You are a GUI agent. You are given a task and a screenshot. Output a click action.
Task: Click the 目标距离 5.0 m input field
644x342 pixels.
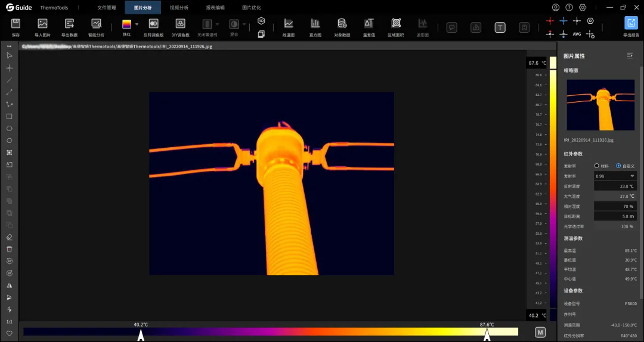(615, 216)
